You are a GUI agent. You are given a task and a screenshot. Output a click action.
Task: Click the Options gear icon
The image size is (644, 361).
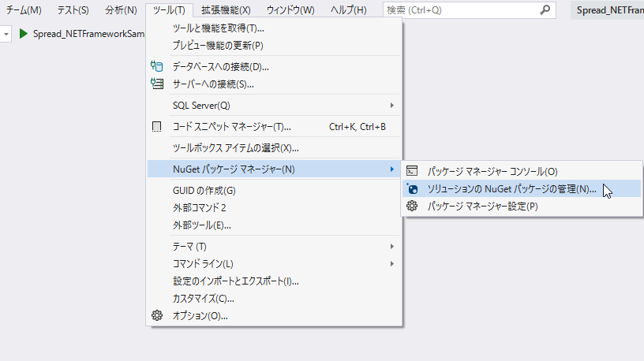tap(156, 316)
